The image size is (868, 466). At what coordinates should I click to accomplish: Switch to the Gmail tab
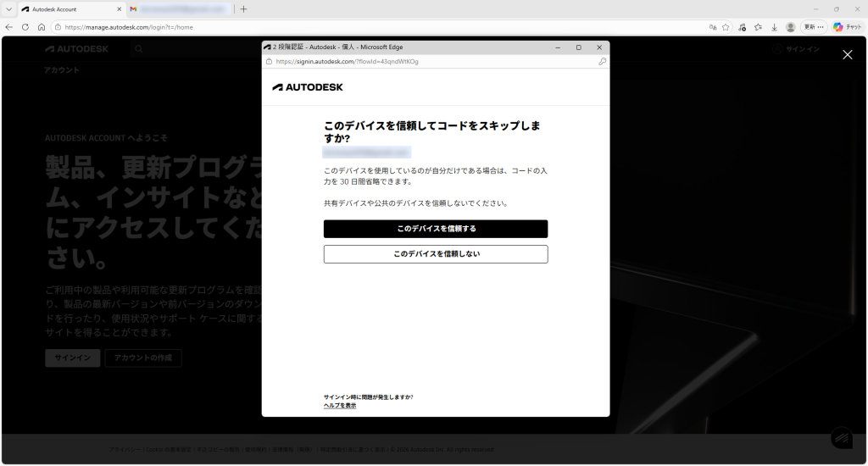pos(178,9)
